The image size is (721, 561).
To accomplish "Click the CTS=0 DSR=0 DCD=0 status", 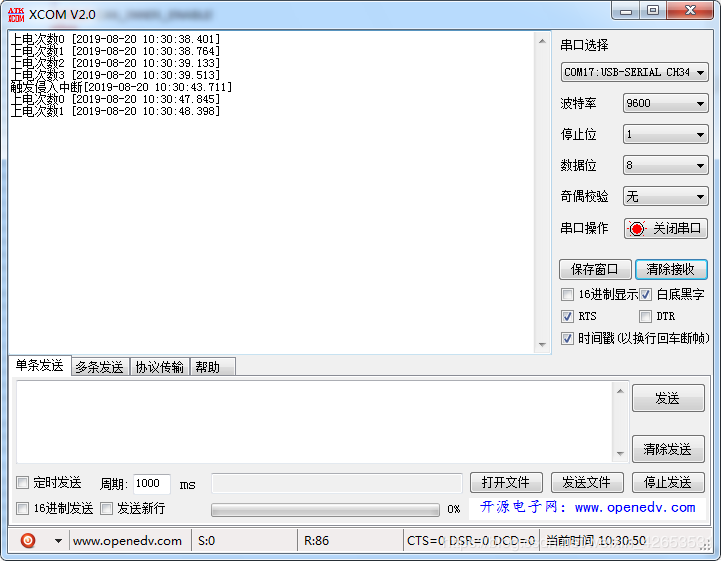I will click(x=471, y=541).
